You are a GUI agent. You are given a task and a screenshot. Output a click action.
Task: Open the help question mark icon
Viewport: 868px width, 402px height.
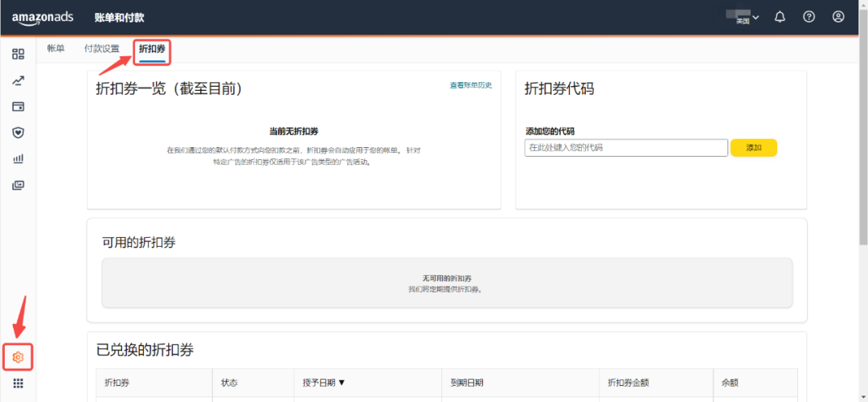click(809, 17)
